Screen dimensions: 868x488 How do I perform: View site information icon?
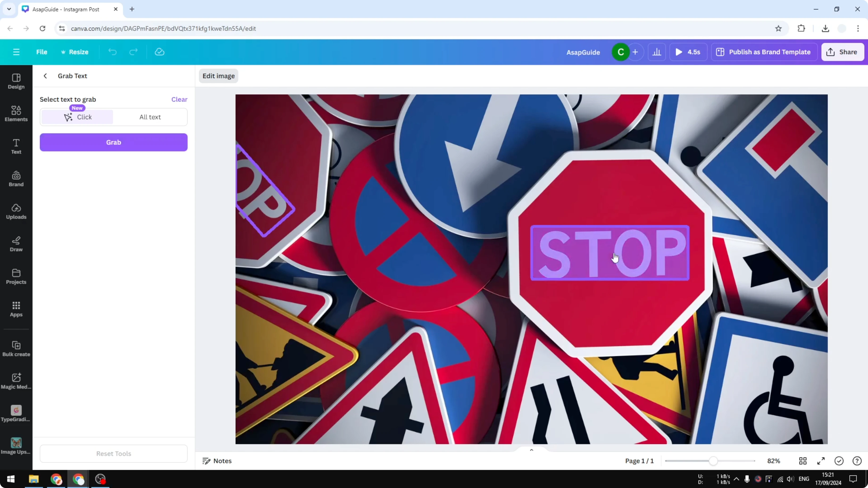point(62,29)
